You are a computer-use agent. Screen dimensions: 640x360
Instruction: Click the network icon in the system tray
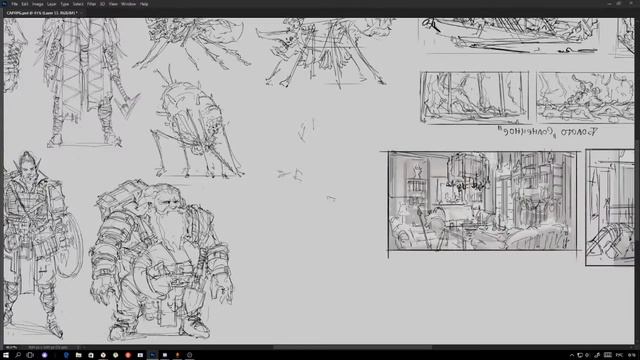[580, 356]
